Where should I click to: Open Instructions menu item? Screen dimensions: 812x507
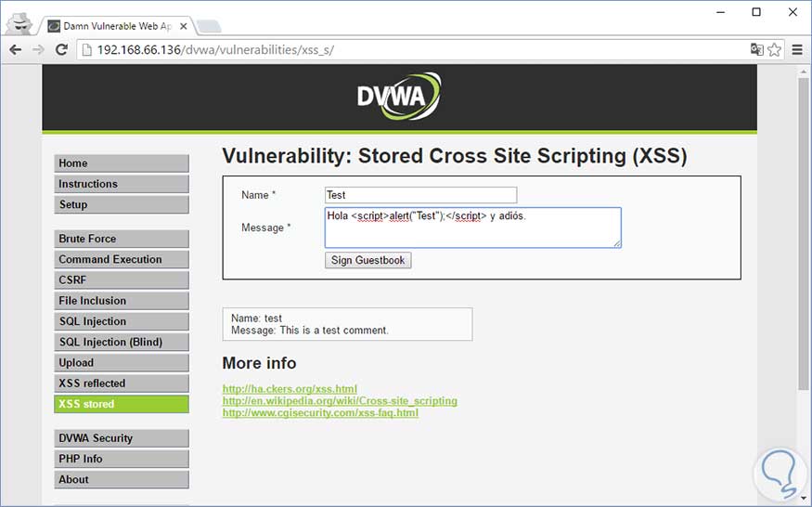[x=122, y=184]
